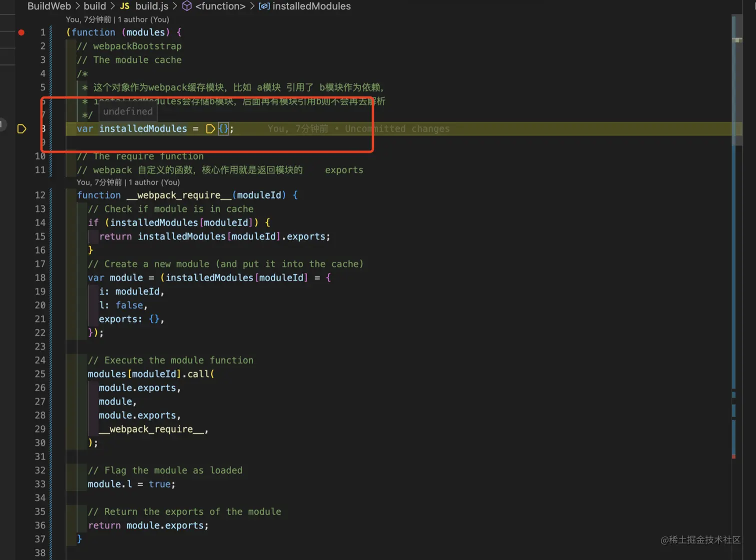Click the comment '// Create a new module (and put it into the cache)'
The width and height of the screenshot is (756, 560).
coord(225,264)
